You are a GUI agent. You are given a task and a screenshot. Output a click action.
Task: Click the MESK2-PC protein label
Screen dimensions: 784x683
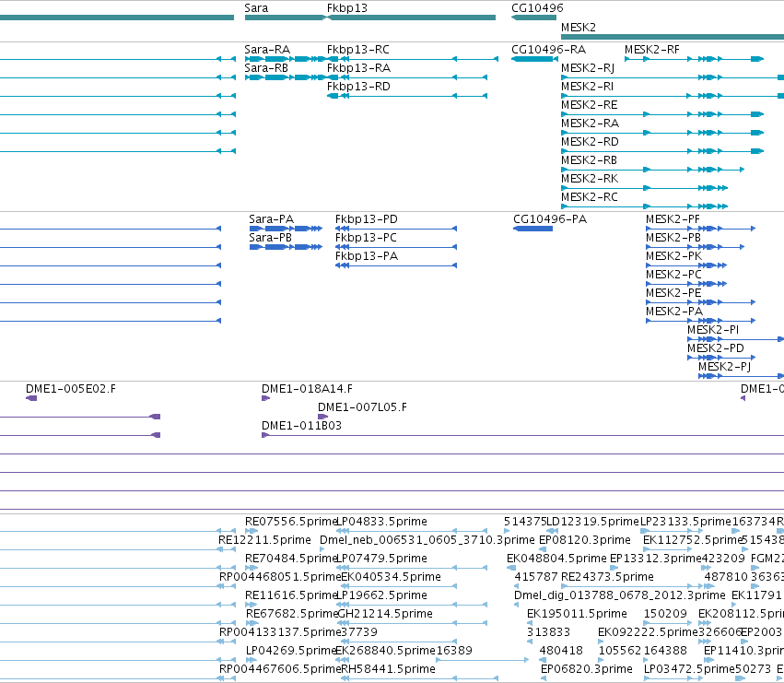tap(674, 275)
